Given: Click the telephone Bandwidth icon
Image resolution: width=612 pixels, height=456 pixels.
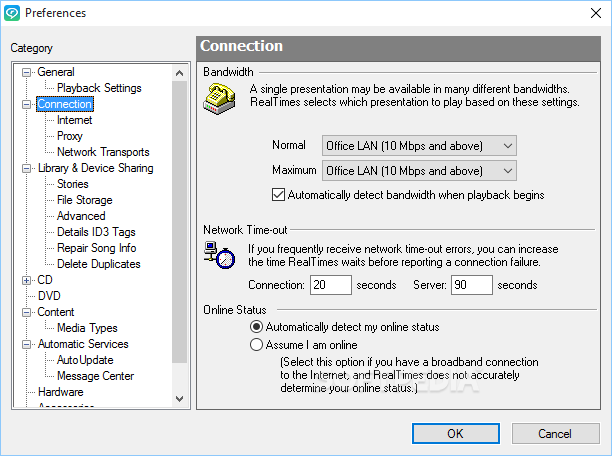Looking at the screenshot, I should click(219, 99).
